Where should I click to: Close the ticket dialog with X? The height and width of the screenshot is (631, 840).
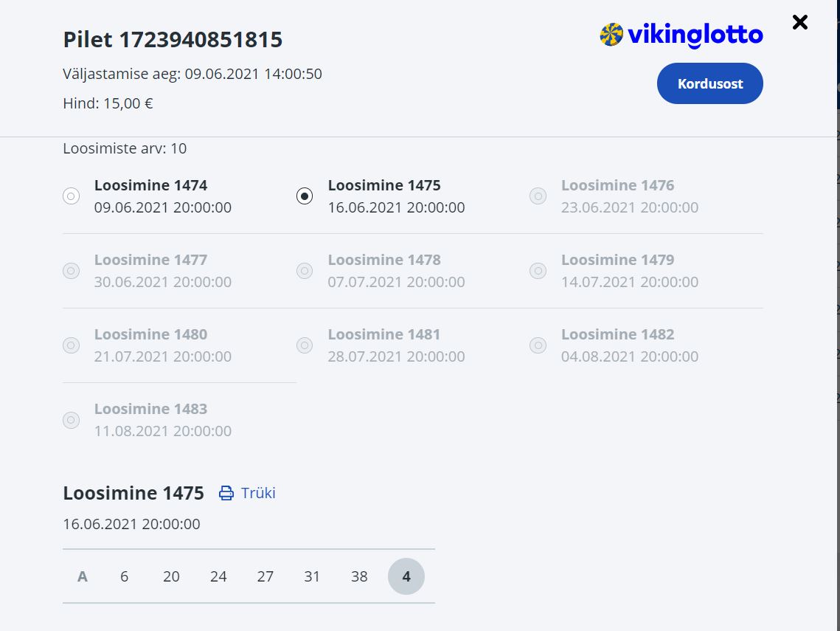coord(799,22)
